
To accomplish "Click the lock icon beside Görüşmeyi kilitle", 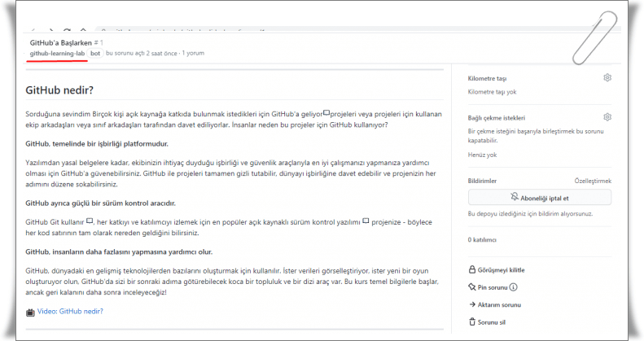I will pos(472,269).
